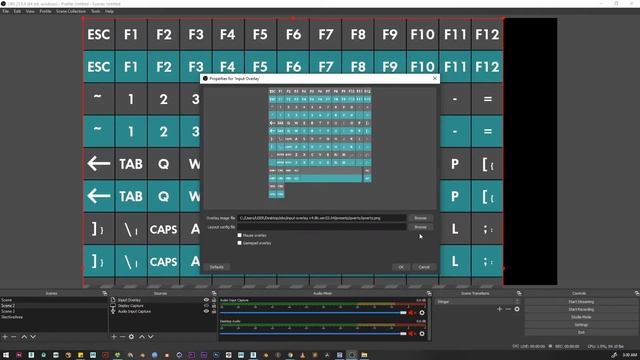Click the layout config file path field
The width and height of the screenshot is (640, 360).
point(322,227)
